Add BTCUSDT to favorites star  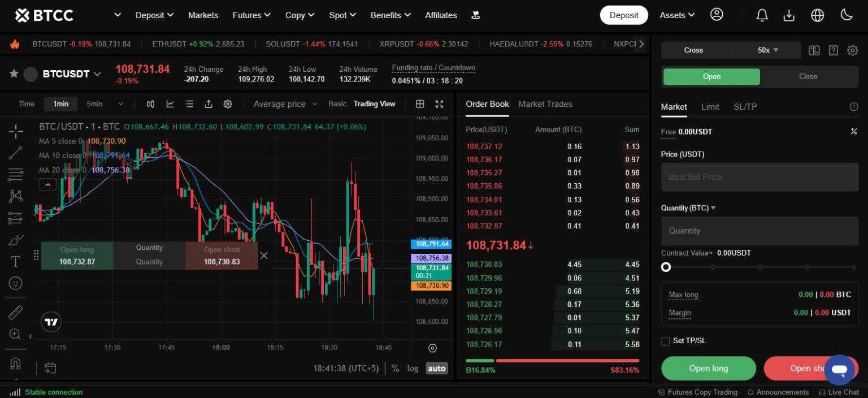coord(14,73)
